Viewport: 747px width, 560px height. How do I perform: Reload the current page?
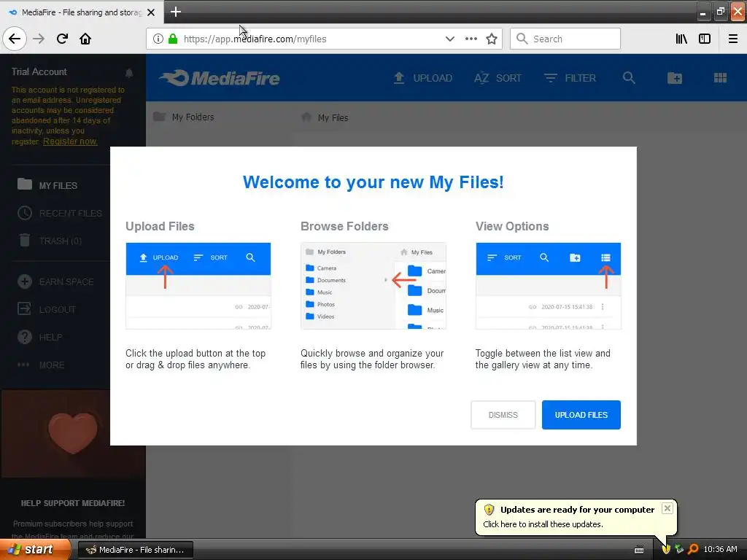(62, 39)
